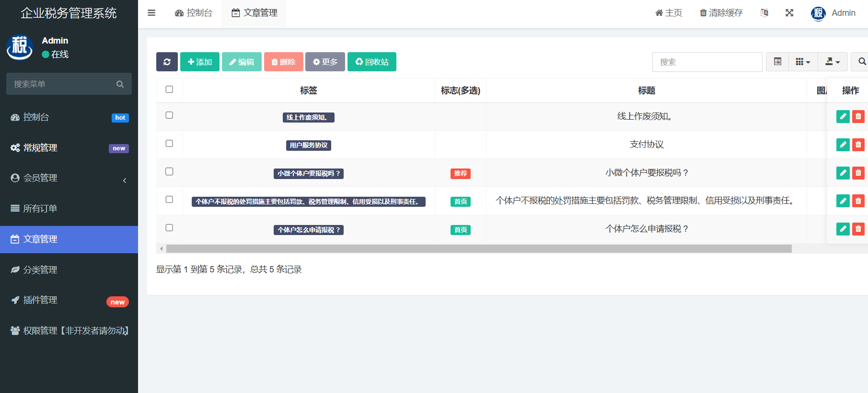Select the checkbox for 小微个体户要报税吗 row
The image size is (868, 393).
click(x=169, y=171)
